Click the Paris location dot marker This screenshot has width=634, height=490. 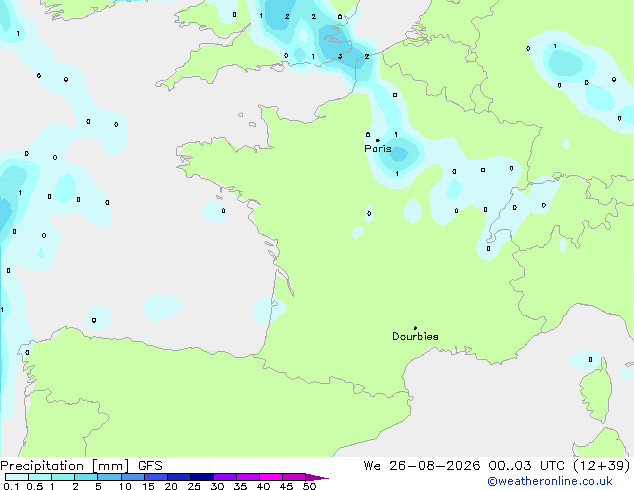378,140
